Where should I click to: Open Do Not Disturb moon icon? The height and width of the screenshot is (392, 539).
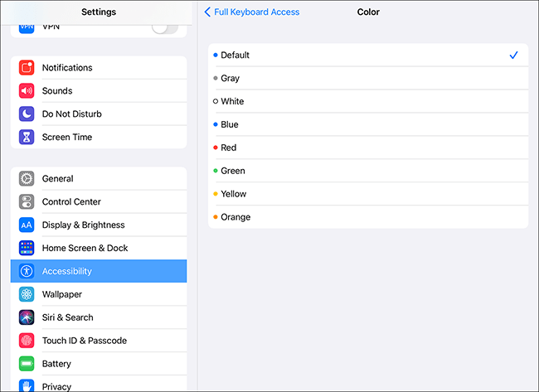point(27,114)
